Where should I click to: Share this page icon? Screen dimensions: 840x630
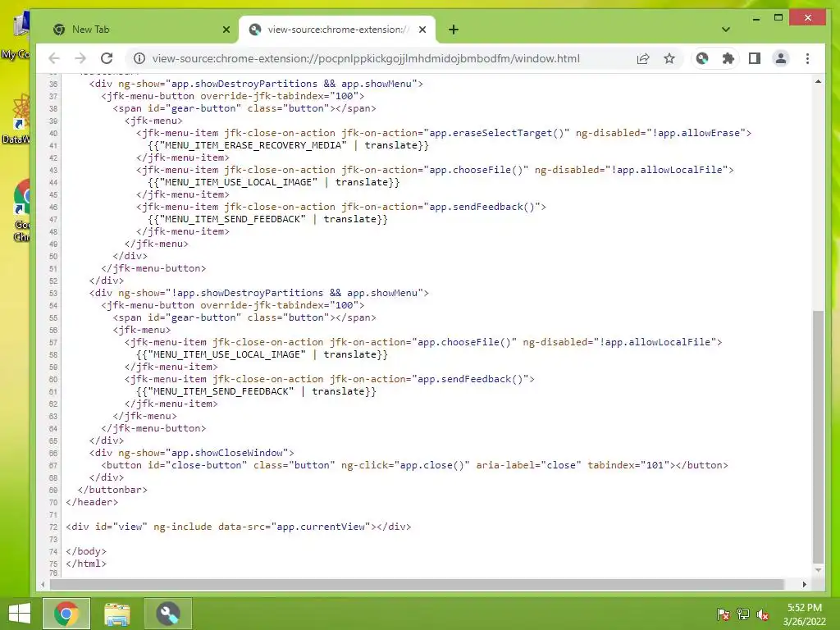coord(643,58)
